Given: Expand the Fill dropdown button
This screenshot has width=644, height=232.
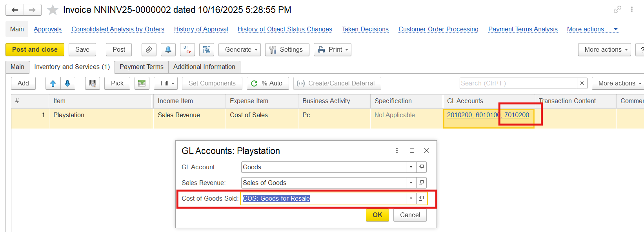Looking at the screenshot, I should tap(166, 83).
